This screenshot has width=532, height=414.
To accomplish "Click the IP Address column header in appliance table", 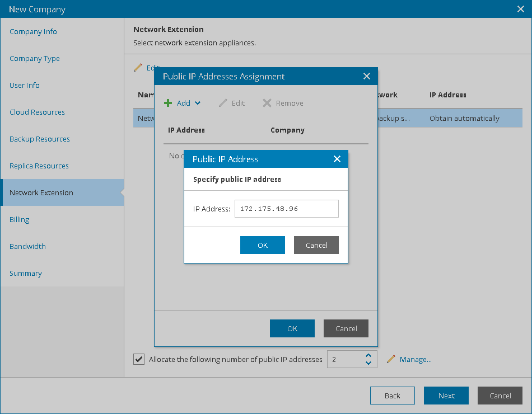I will [447, 95].
